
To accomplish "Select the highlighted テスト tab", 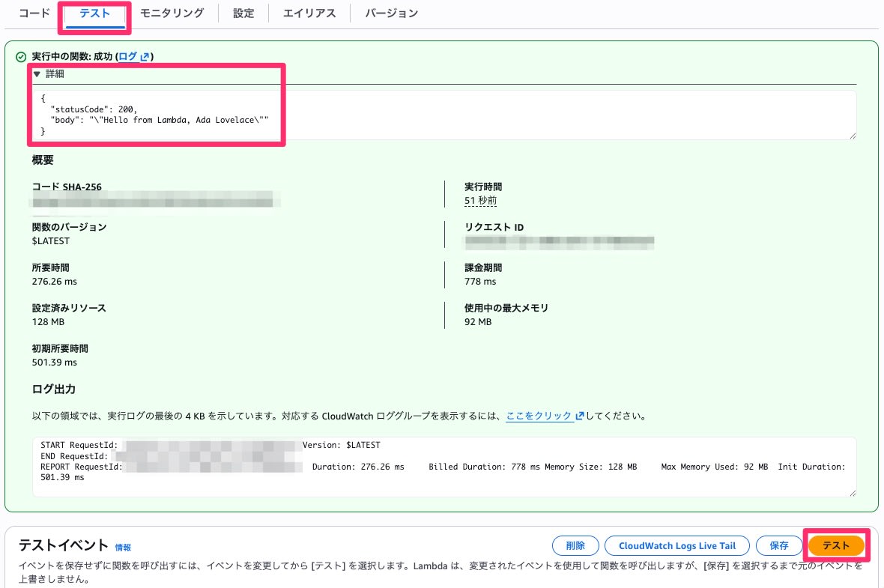I will pyautogui.click(x=94, y=13).
